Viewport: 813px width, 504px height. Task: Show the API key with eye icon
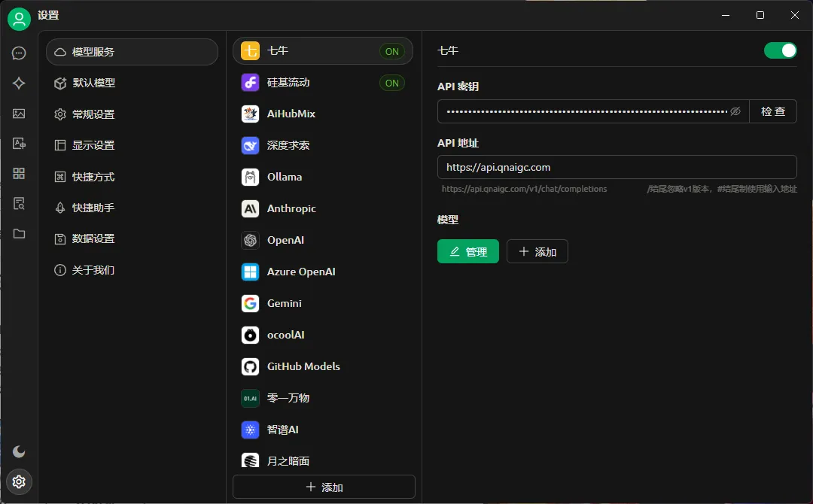tap(735, 111)
